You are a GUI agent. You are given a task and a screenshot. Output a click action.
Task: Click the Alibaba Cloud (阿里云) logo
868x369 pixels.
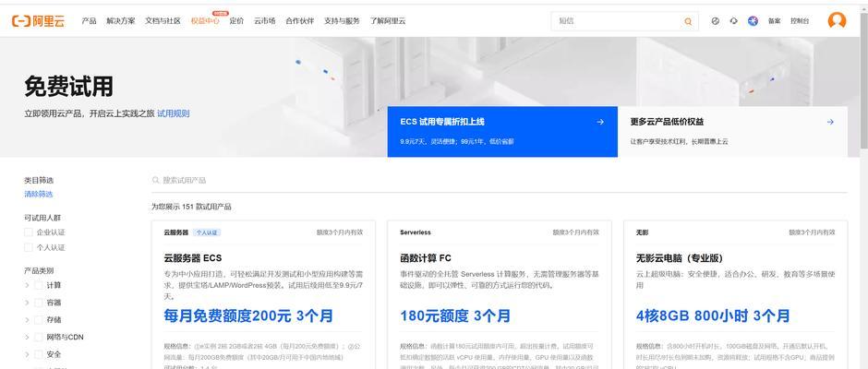coord(38,21)
